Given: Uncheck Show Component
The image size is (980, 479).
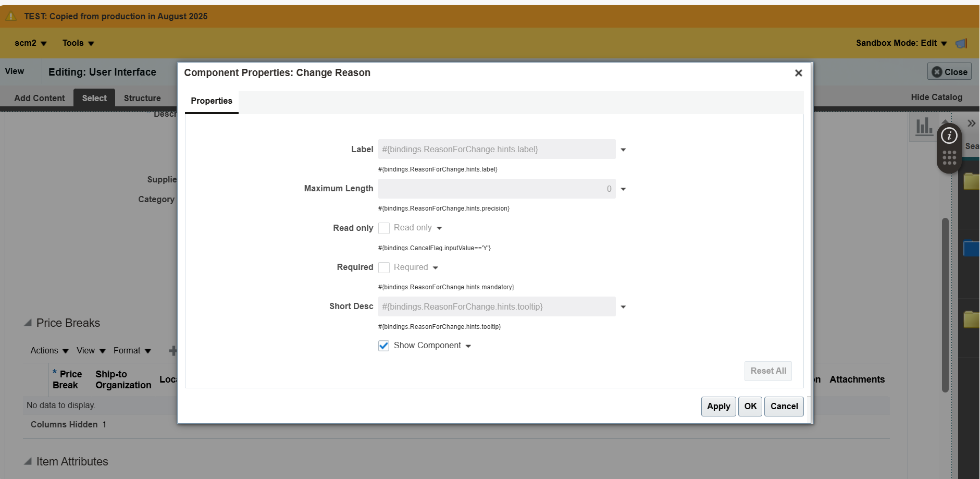Looking at the screenshot, I should 383,346.
